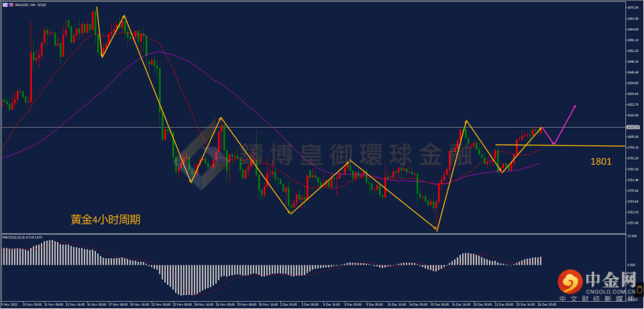Click the '10 Nov 00:00' time axis label
The width and height of the screenshot is (644, 309).
point(32,304)
